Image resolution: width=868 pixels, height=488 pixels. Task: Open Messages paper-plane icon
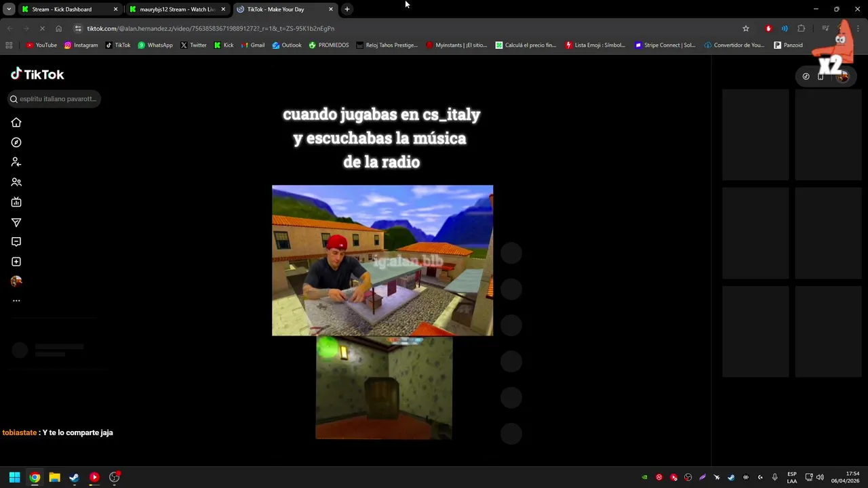16,222
